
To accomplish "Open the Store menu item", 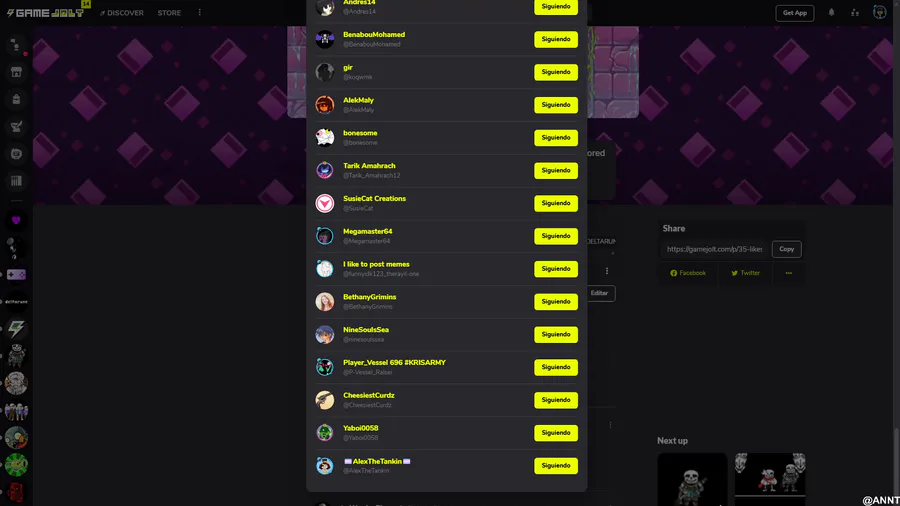I will [x=169, y=13].
